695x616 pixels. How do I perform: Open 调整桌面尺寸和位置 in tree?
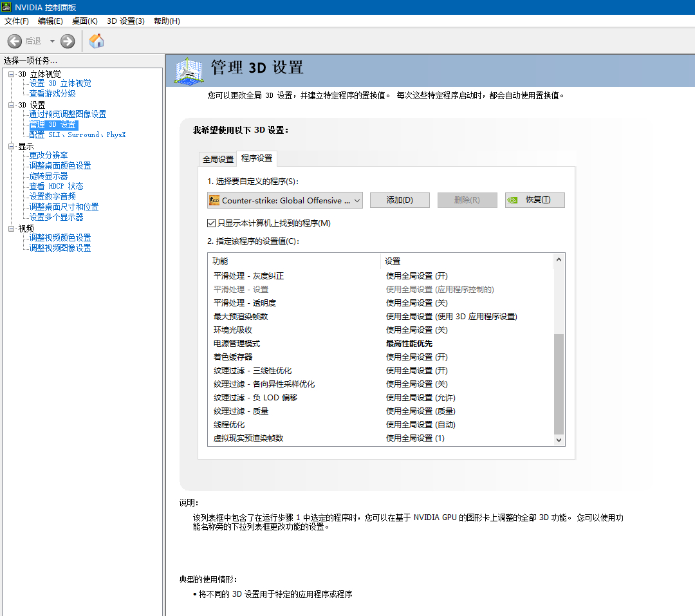click(64, 207)
